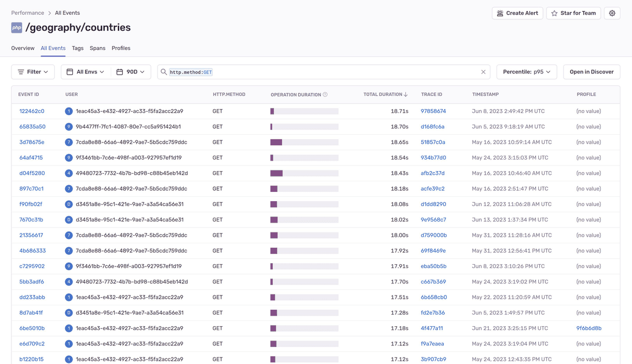Click user avatar for event f90fb02f
The width and height of the screenshot is (632, 364).
pos(69,204)
